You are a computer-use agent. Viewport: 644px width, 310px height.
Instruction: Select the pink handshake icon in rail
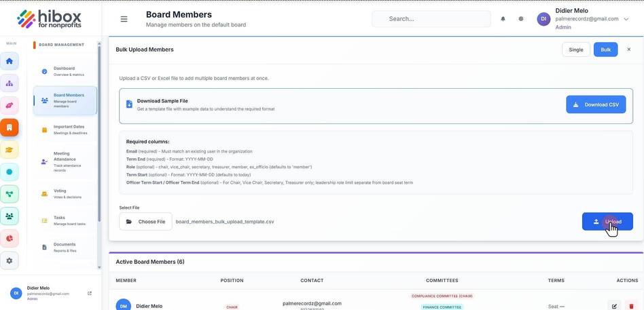(x=10, y=105)
